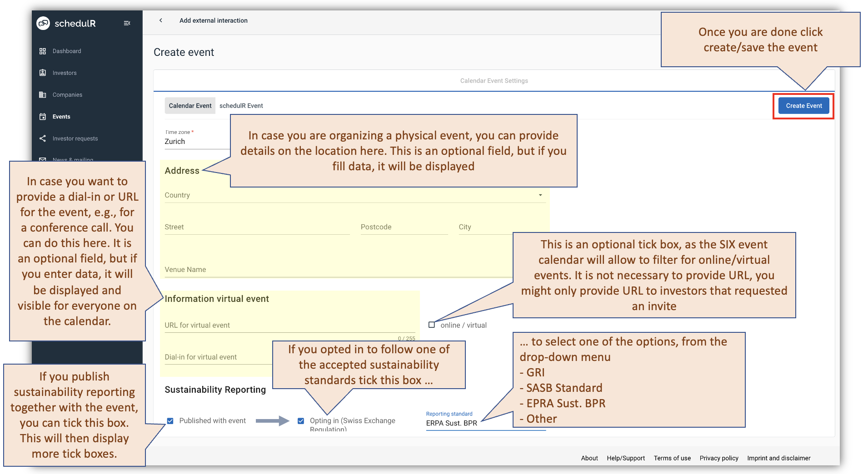Uncheck Published with event
The width and height of the screenshot is (868, 474).
(170, 420)
